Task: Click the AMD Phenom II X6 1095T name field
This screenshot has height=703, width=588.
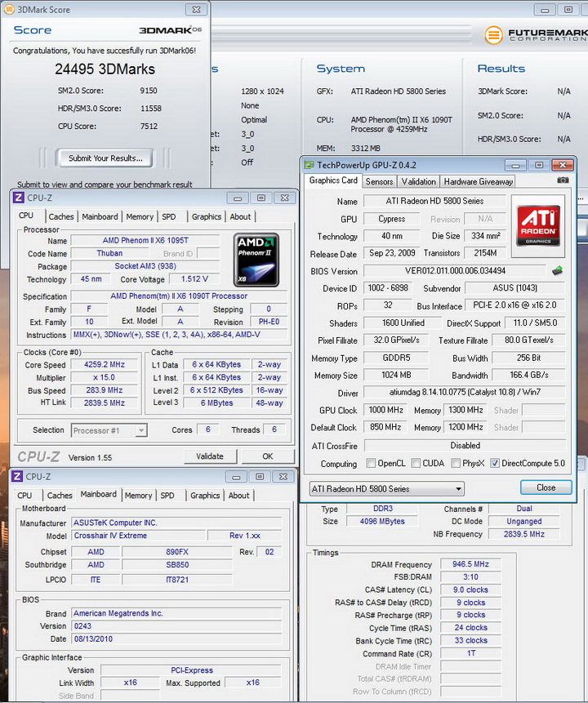Action: 145,240
